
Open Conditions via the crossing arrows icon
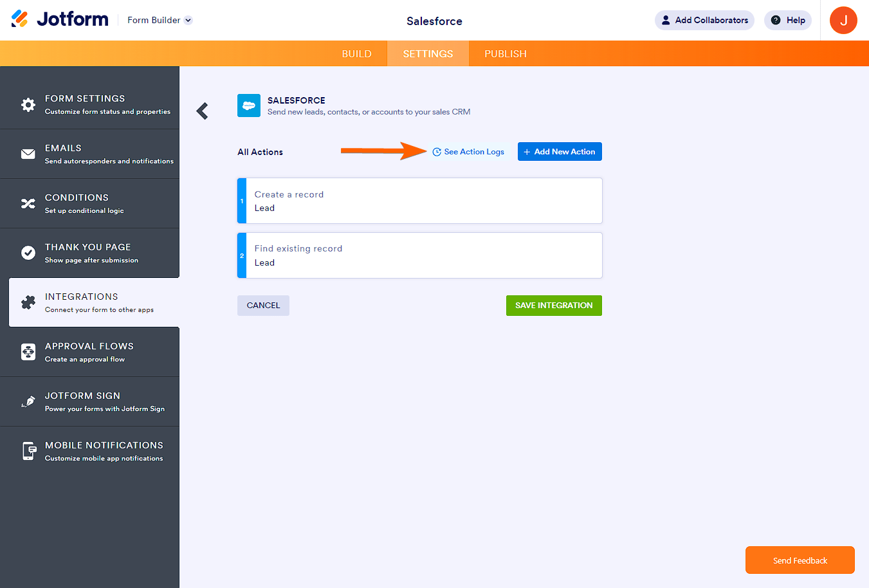[x=28, y=203]
